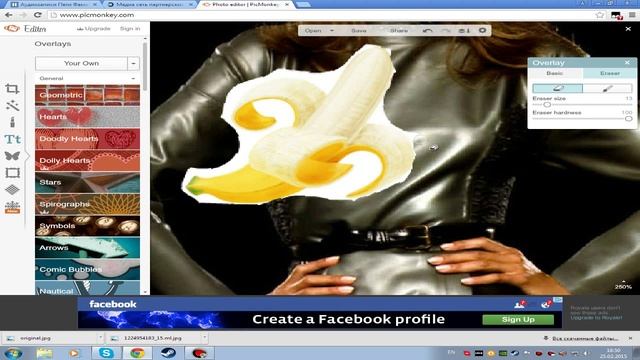Select the Crop tool in the left sidebar

(x=12, y=88)
